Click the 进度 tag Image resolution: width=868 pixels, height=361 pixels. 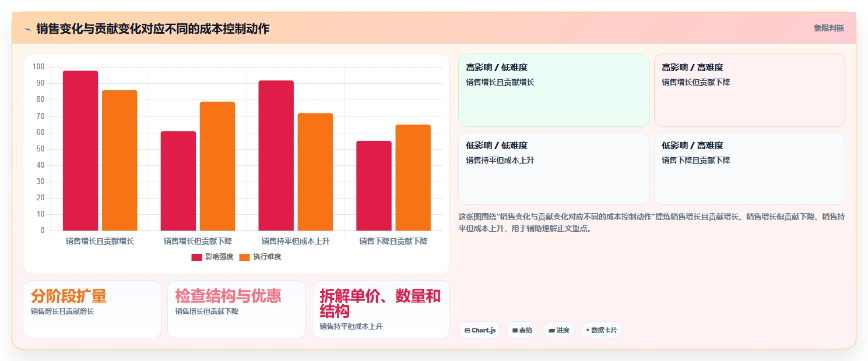558,330
